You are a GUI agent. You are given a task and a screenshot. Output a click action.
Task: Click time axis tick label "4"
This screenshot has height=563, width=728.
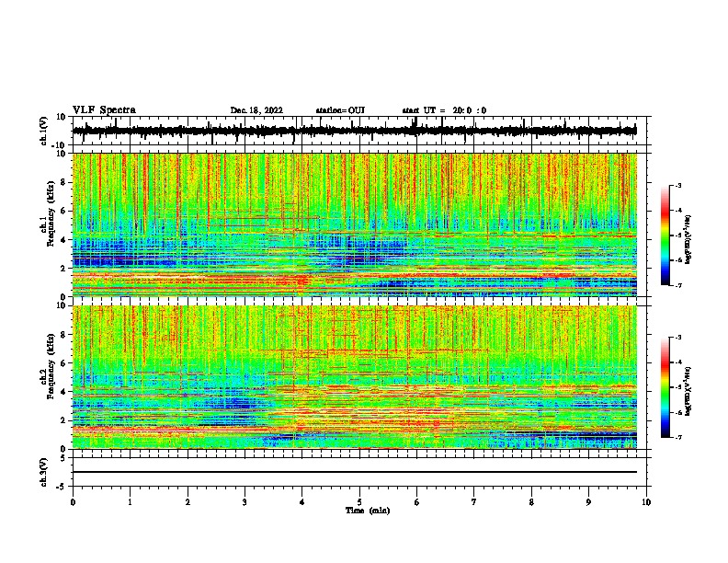(x=302, y=502)
